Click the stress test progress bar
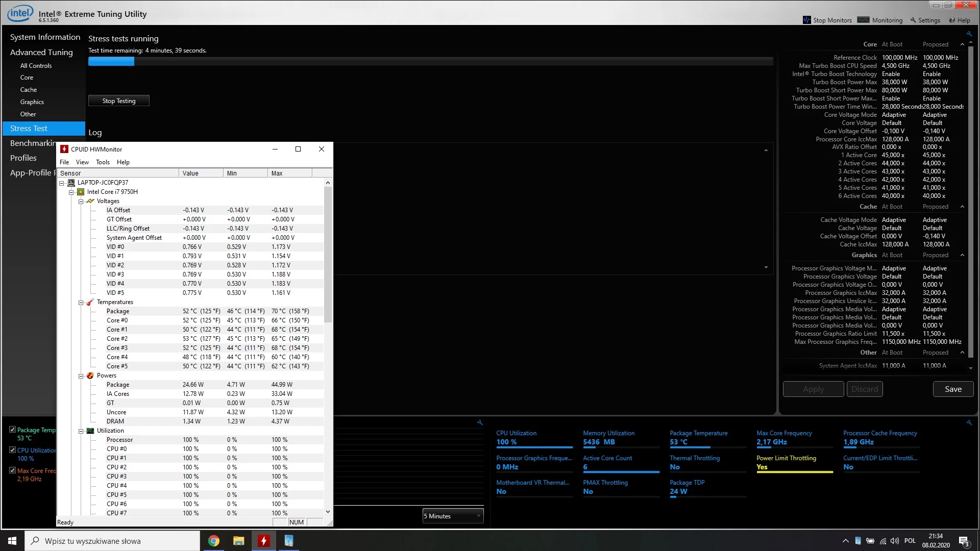980x551 pixels. (430, 62)
